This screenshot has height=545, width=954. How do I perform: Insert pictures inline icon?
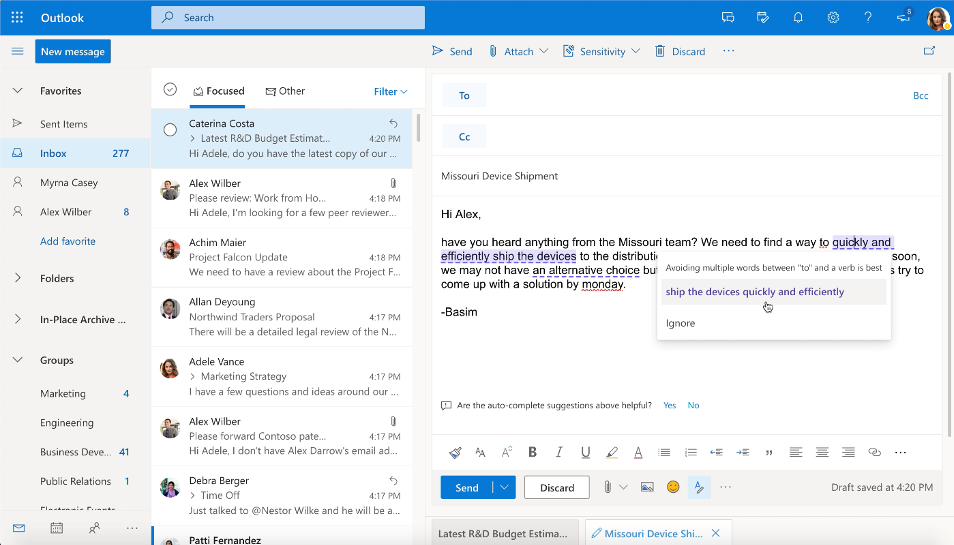point(647,487)
